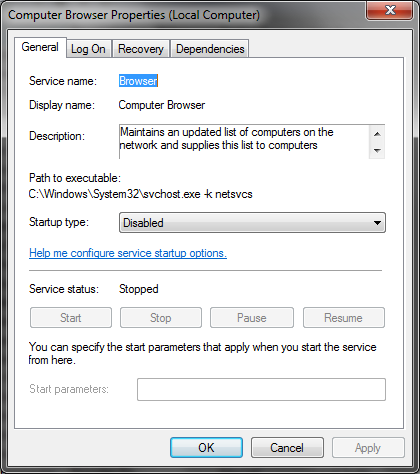This screenshot has height=474, width=420.
Task: Open Help me configure service startup options link
Action: (x=128, y=253)
